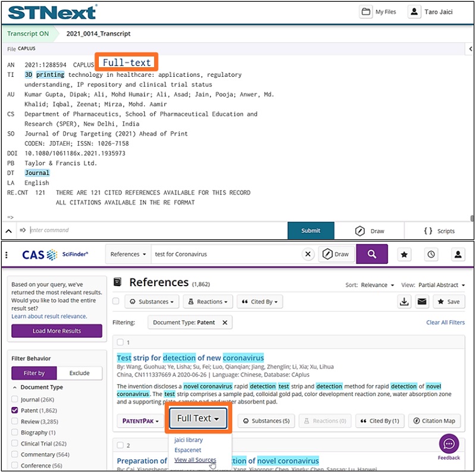Open the References search type dropdown
The image size is (476, 473).
[128, 254]
